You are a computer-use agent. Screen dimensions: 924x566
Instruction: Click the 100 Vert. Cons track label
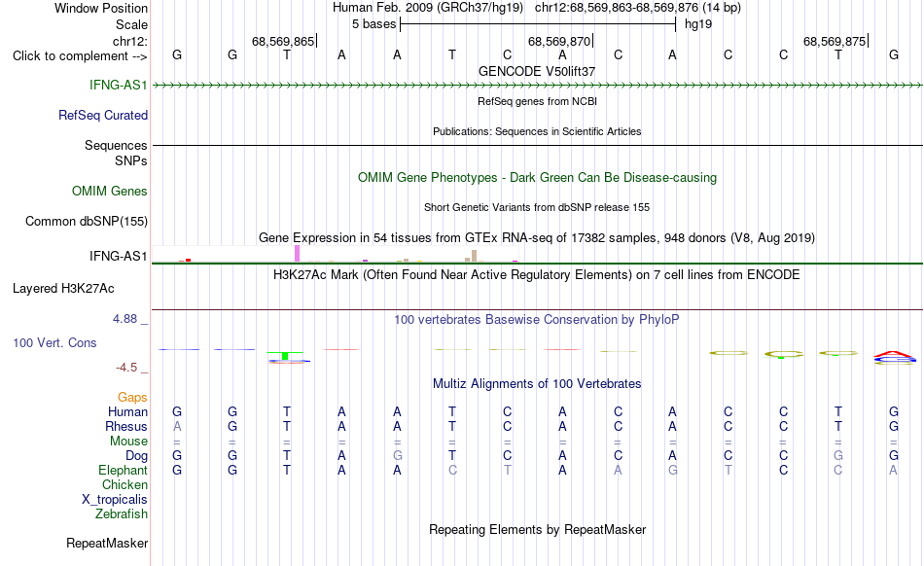[x=54, y=342]
